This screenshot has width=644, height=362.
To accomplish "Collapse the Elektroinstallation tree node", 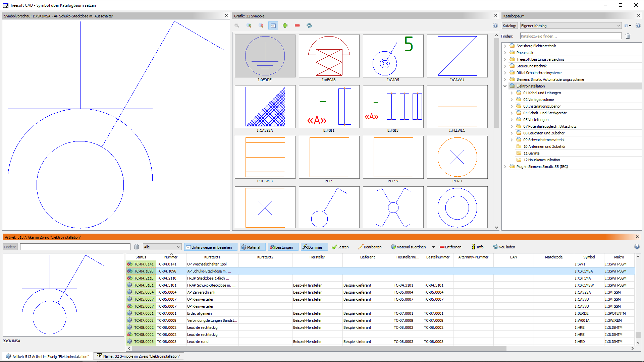I will [x=505, y=86].
